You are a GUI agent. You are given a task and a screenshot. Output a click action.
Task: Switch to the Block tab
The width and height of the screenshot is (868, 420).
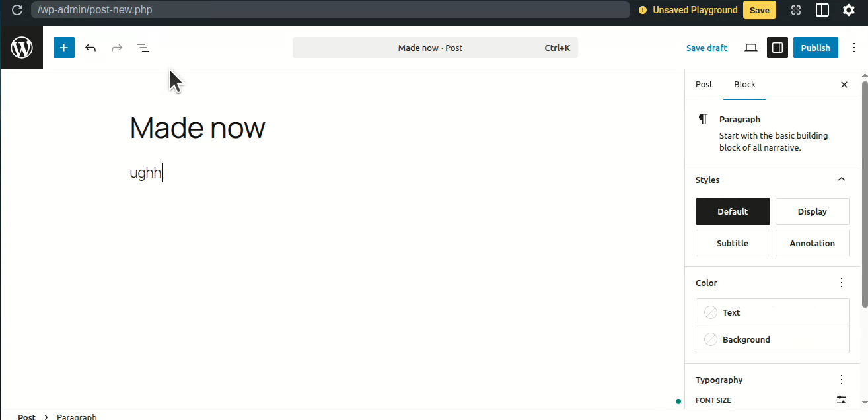point(744,85)
